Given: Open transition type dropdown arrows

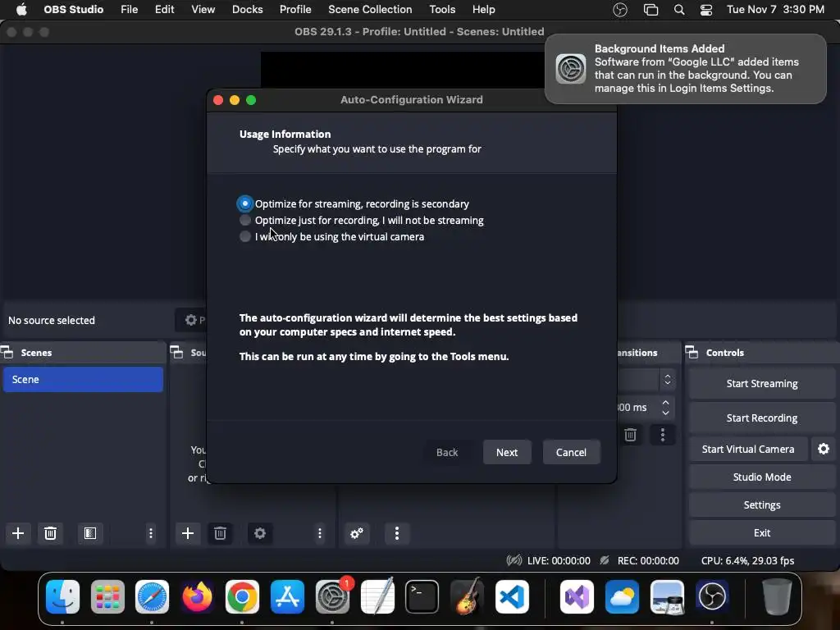Looking at the screenshot, I should pyautogui.click(x=668, y=380).
